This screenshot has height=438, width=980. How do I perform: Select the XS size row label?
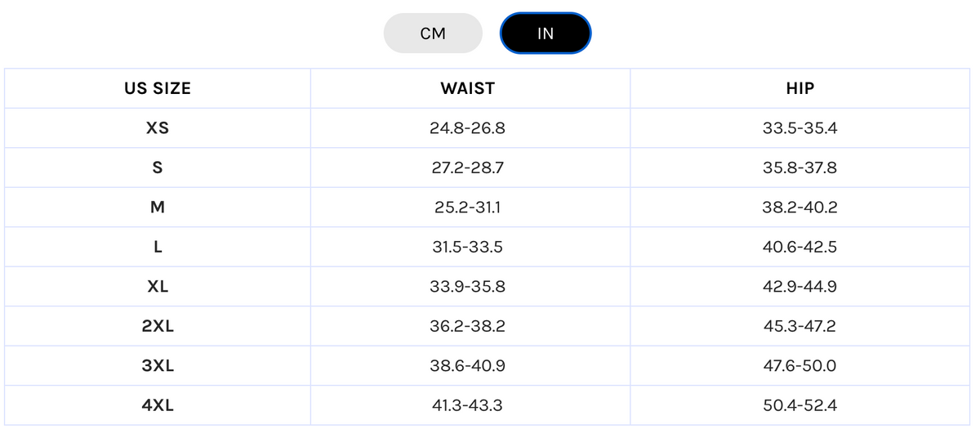(x=158, y=128)
